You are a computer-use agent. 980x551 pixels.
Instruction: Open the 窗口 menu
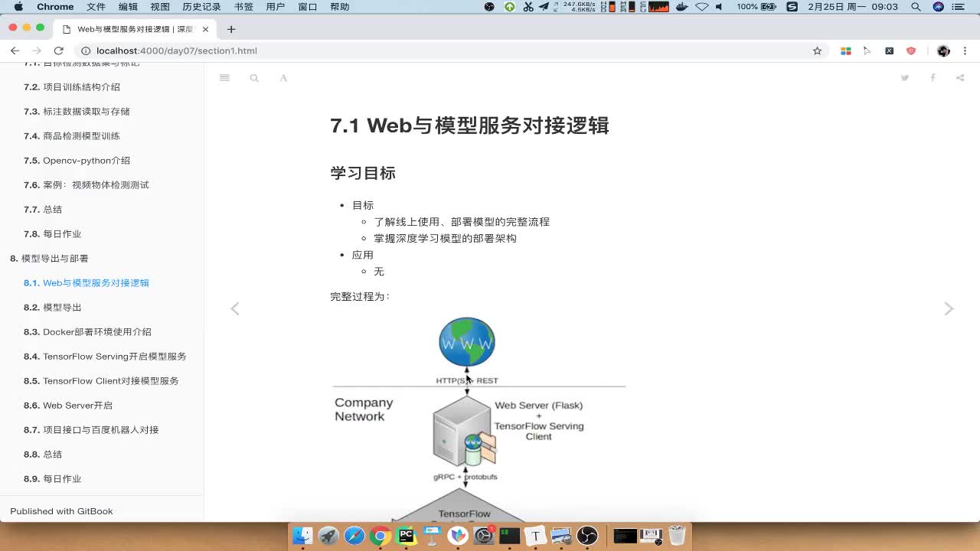[x=308, y=7]
